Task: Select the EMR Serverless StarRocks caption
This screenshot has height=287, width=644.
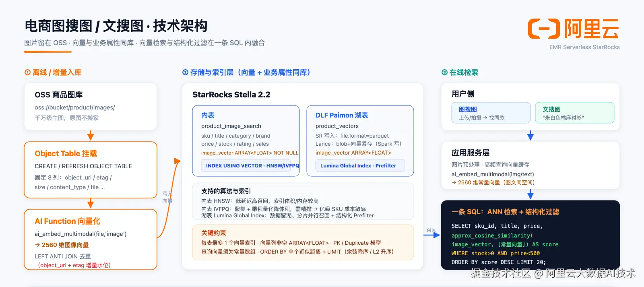Action: click(x=584, y=47)
